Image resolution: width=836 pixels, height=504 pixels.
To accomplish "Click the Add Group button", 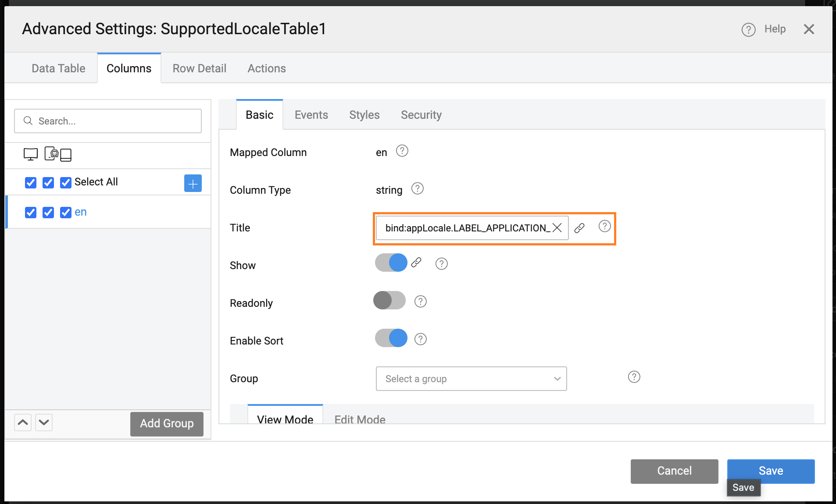I will click(167, 423).
